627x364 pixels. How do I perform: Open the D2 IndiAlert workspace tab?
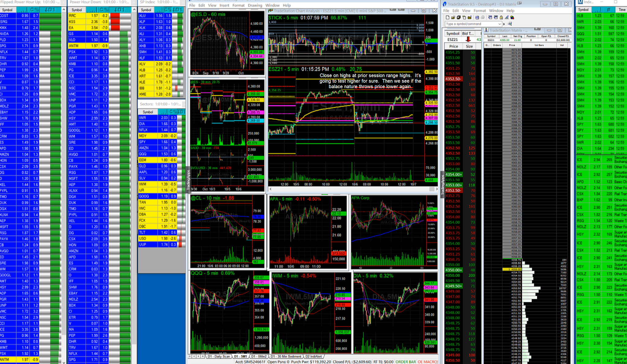click(314, 356)
